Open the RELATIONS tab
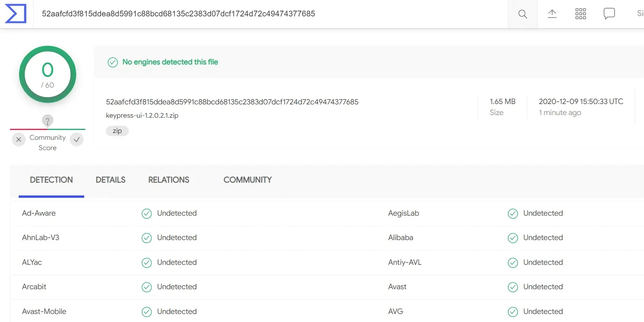Image resolution: width=644 pixels, height=322 pixels. (168, 180)
